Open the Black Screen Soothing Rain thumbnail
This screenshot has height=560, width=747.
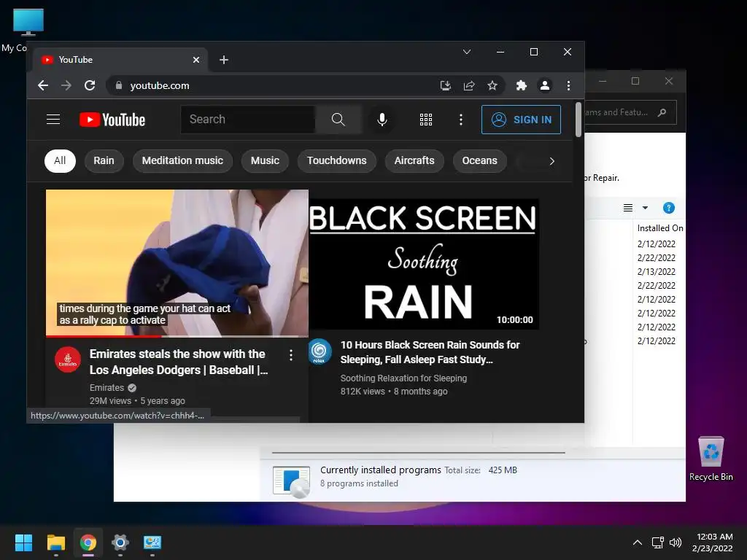pyautogui.click(x=424, y=264)
